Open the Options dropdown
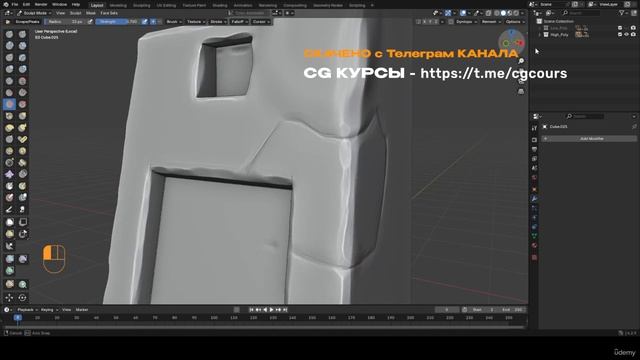This screenshot has width=640, height=360. 515,22
